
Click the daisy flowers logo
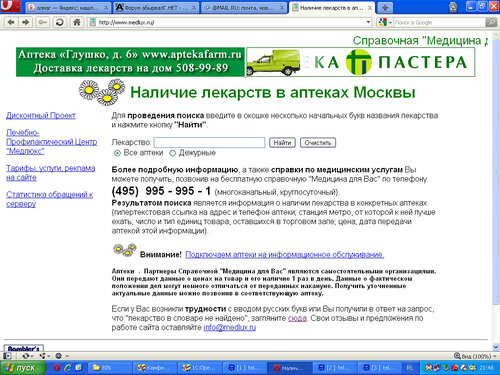102,91
